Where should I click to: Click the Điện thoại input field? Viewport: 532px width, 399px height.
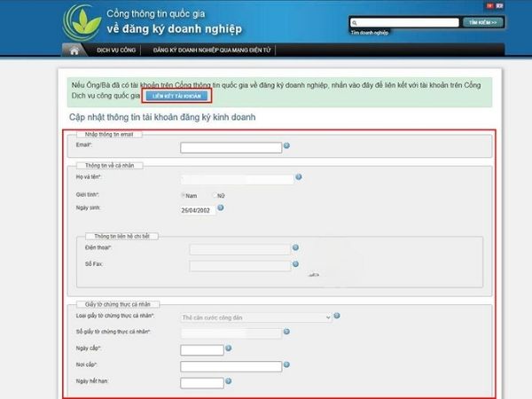point(240,249)
